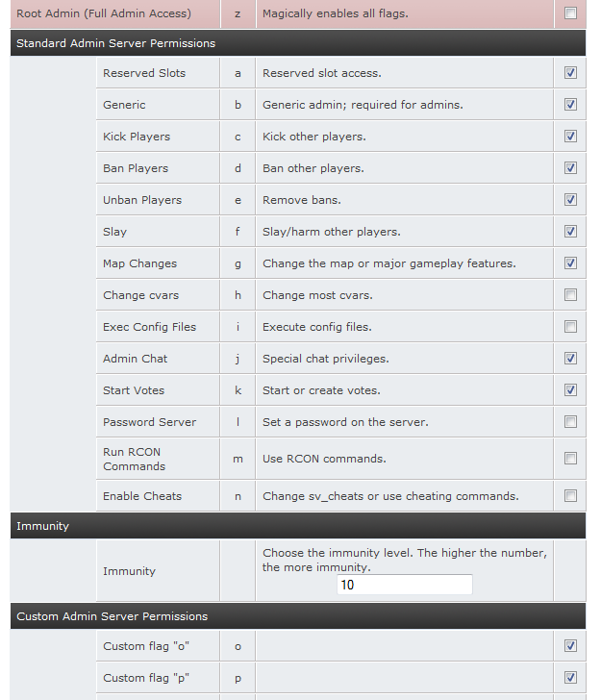Uncheck the Custom flag "o" checkbox

[570, 646]
